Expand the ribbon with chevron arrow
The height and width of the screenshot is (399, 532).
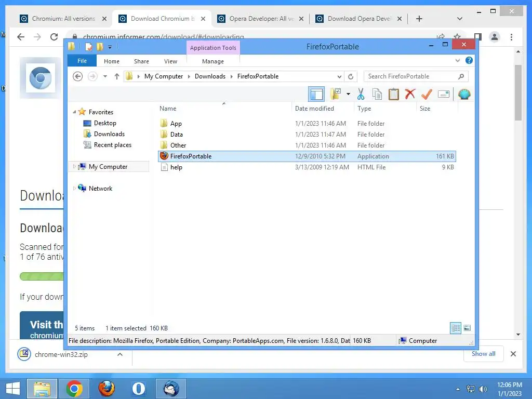coord(458,61)
